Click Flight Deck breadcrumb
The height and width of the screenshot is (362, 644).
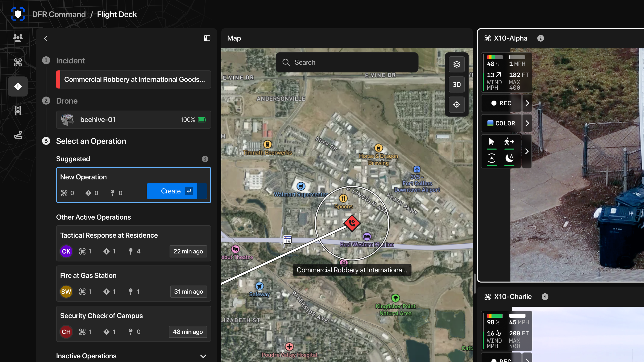tap(117, 14)
